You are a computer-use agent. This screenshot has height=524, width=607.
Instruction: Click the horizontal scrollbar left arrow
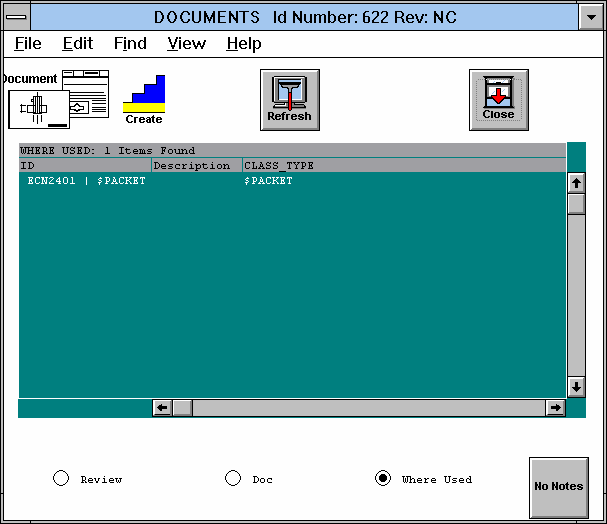(x=162, y=408)
